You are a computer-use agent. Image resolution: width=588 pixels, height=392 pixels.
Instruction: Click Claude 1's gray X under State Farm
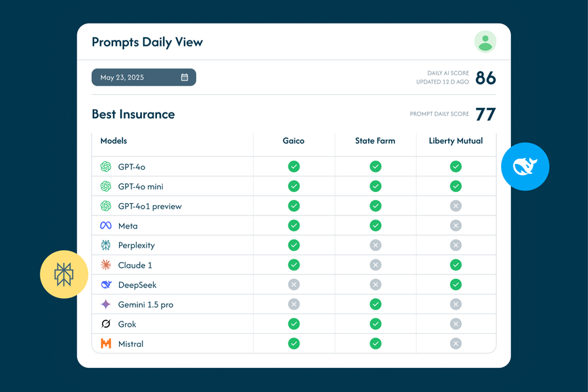pos(375,265)
